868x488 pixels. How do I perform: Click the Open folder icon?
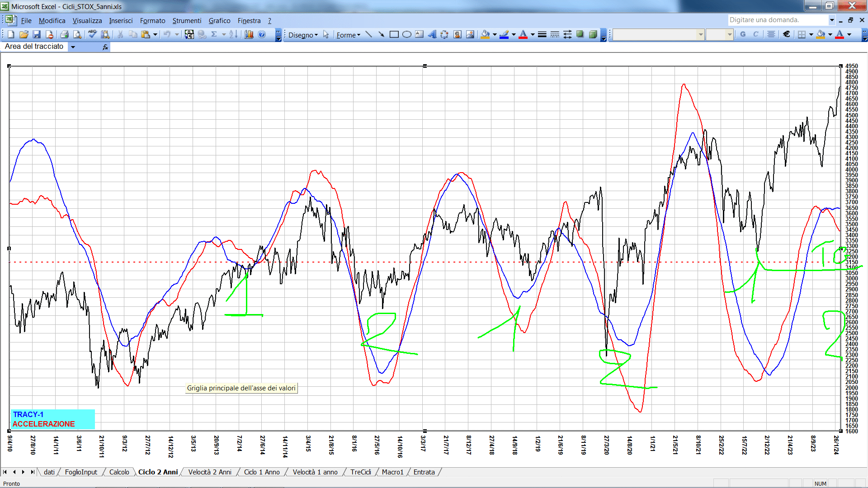pos(24,34)
